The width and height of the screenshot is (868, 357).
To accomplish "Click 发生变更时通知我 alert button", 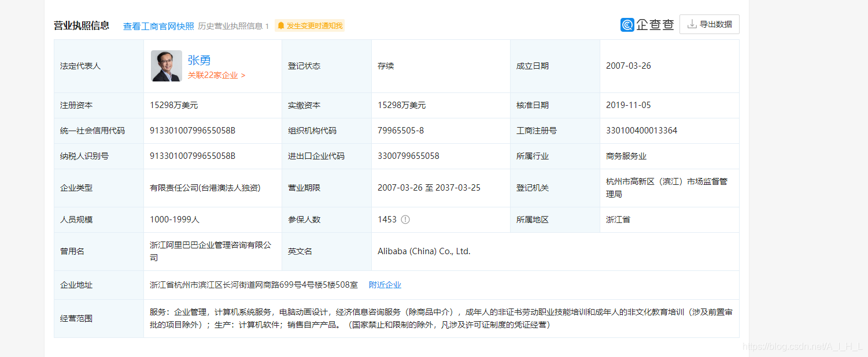I will coord(310,25).
